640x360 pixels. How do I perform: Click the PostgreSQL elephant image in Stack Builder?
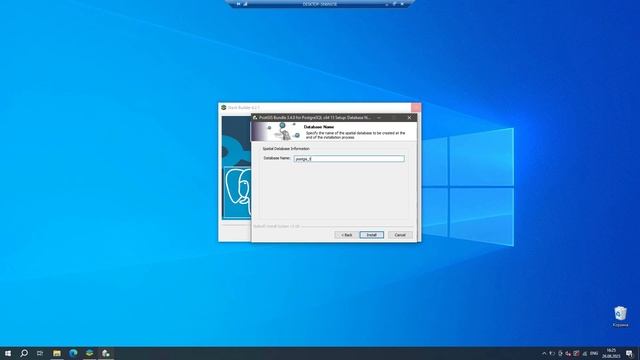(x=237, y=192)
